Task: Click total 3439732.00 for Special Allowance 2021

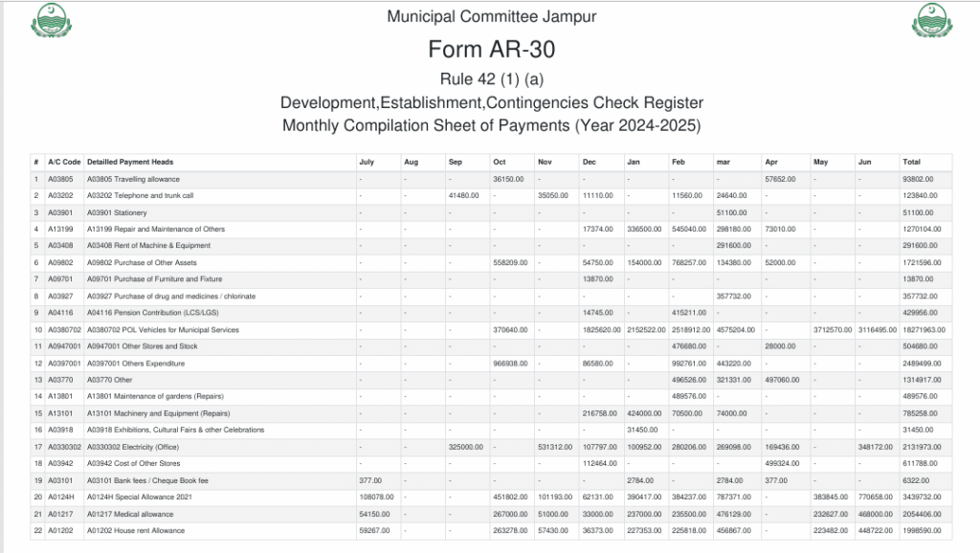Action: pyautogui.click(x=924, y=497)
